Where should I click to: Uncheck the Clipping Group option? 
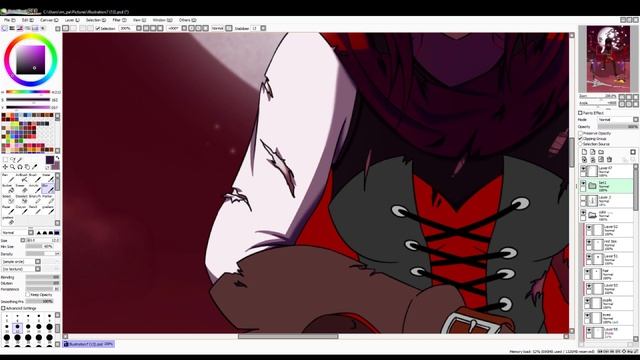580,139
